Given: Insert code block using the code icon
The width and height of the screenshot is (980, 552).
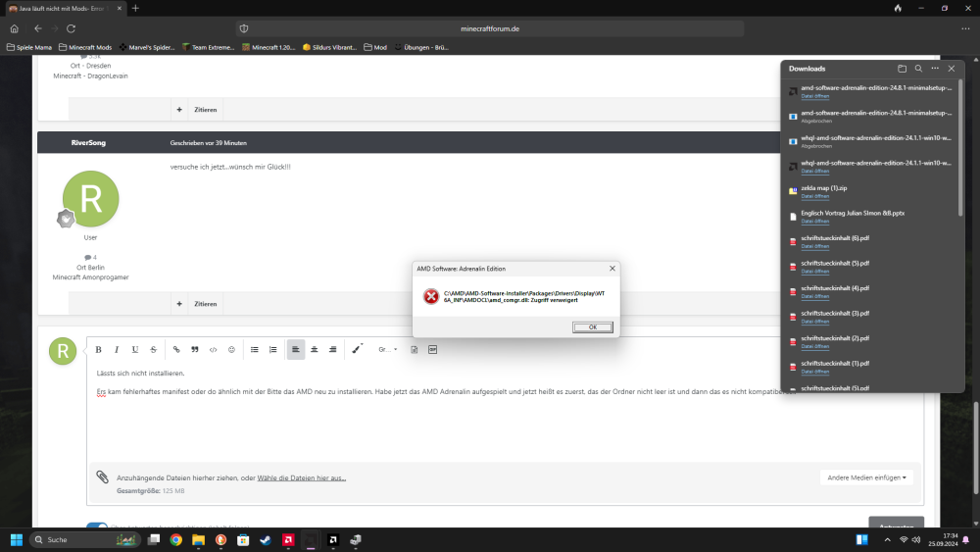Looking at the screenshot, I should tap(213, 349).
